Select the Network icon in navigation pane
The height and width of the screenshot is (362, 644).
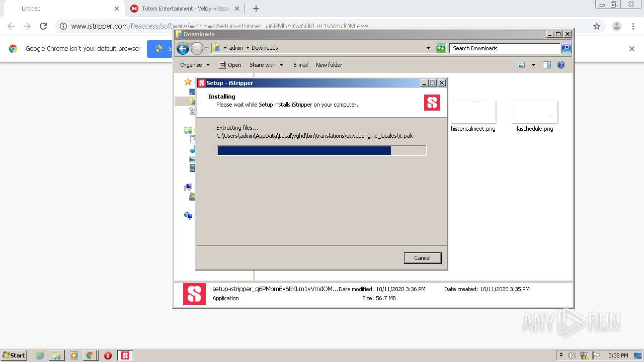pyautogui.click(x=188, y=216)
